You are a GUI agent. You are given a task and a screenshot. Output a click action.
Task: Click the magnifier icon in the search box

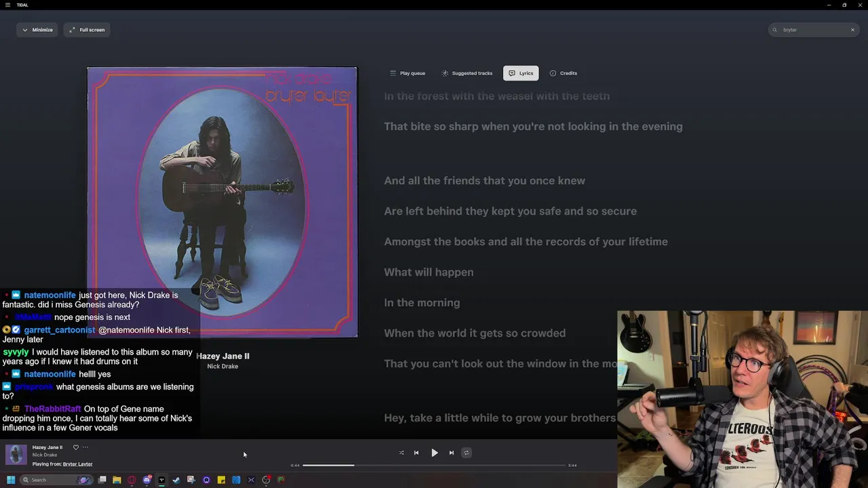point(775,30)
